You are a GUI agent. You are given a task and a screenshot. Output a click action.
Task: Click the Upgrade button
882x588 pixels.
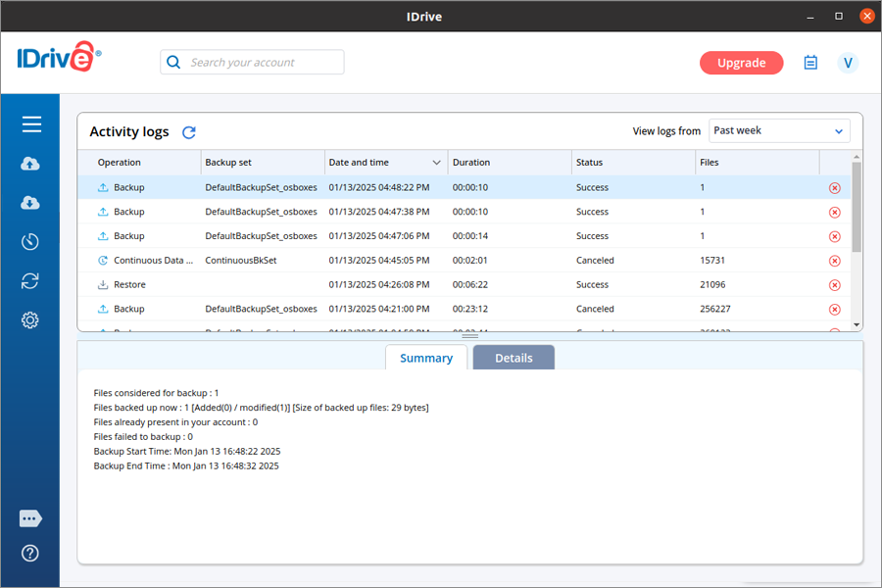pyautogui.click(x=741, y=63)
